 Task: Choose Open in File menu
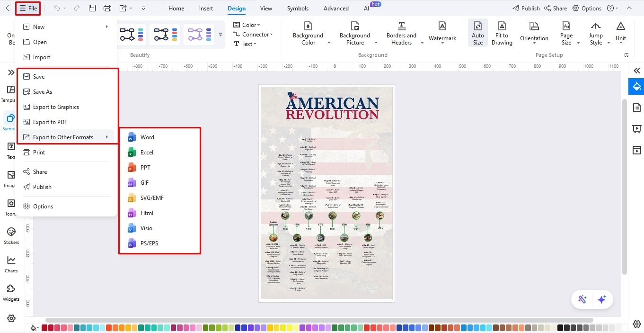click(66, 42)
